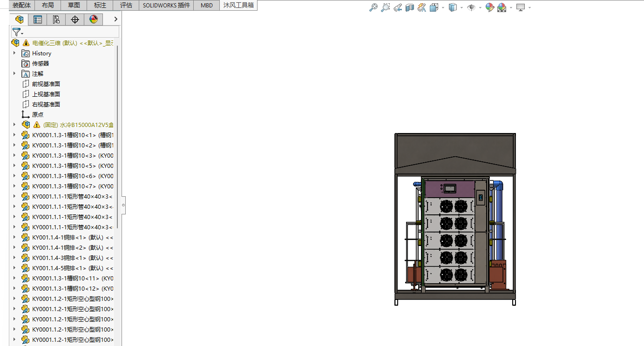Open the 布局 ribbon tab
The height and width of the screenshot is (346, 644).
pos(47,5)
